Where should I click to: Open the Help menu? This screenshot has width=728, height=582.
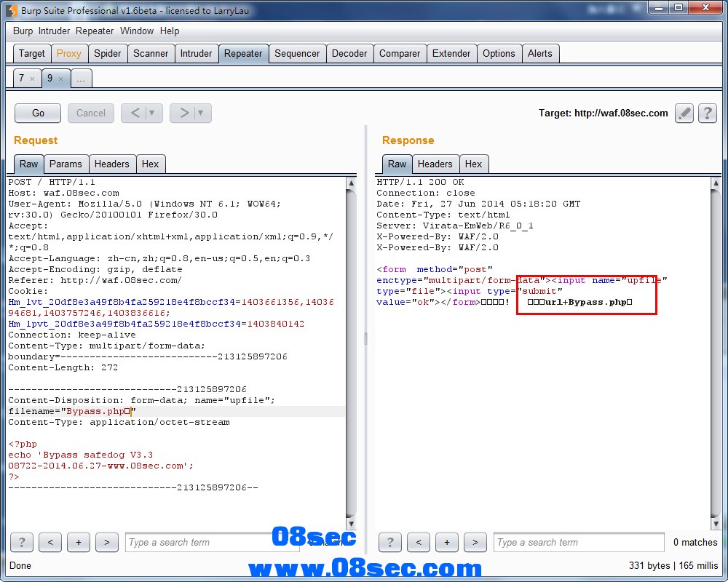click(x=170, y=31)
